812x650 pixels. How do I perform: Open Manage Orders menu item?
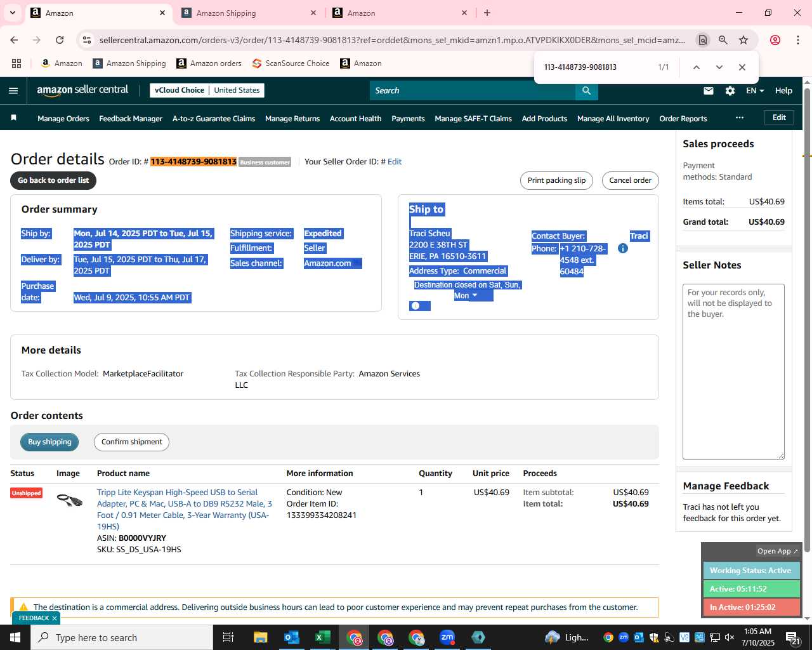coord(63,119)
